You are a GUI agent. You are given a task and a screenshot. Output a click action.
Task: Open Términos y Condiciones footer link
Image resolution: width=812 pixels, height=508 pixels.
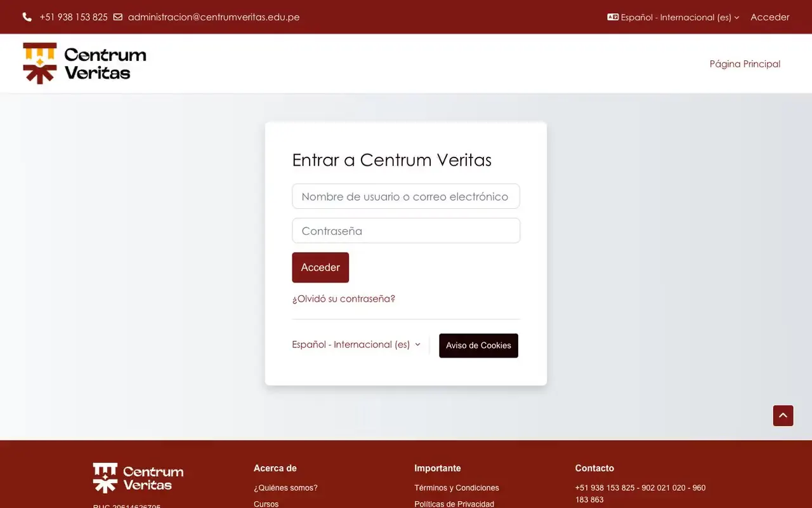(457, 488)
